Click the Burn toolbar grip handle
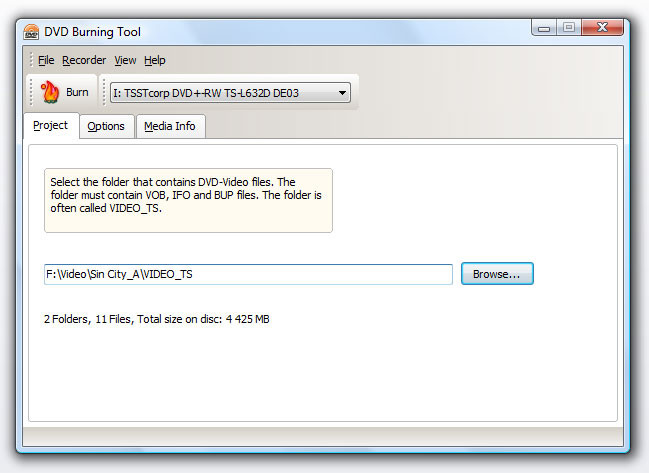Screen dimensions: 649x473 click(31, 92)
